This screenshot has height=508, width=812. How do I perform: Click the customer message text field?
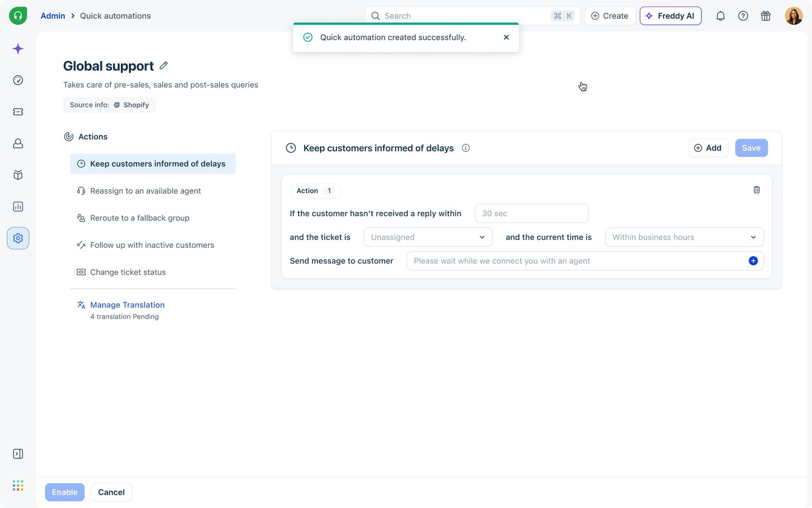click(x=585, y=261)
